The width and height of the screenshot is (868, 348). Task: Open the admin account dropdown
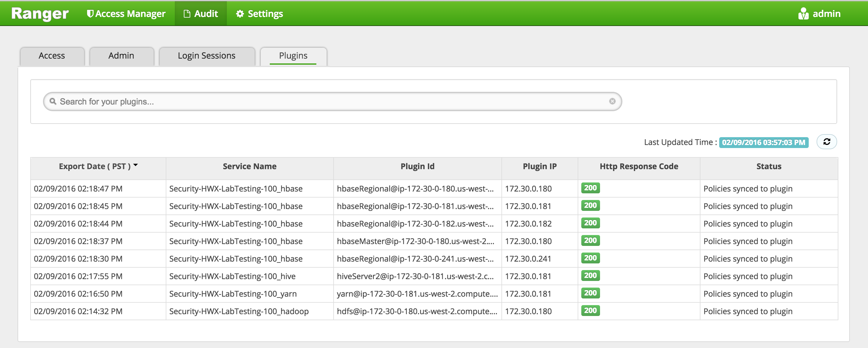(826, 14)
